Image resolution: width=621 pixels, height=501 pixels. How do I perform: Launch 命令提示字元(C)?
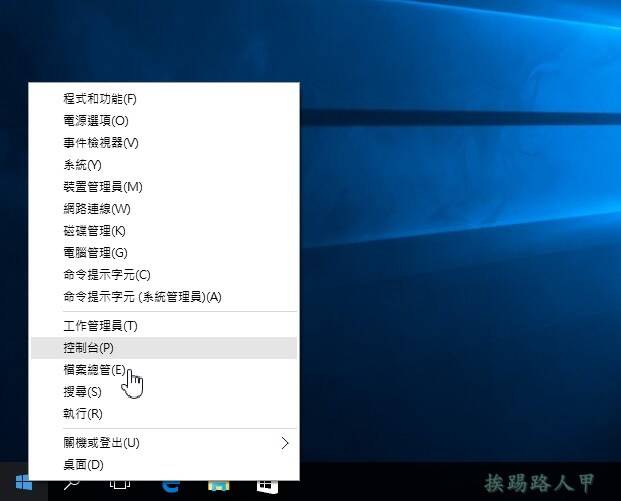(x=164, y=275)
